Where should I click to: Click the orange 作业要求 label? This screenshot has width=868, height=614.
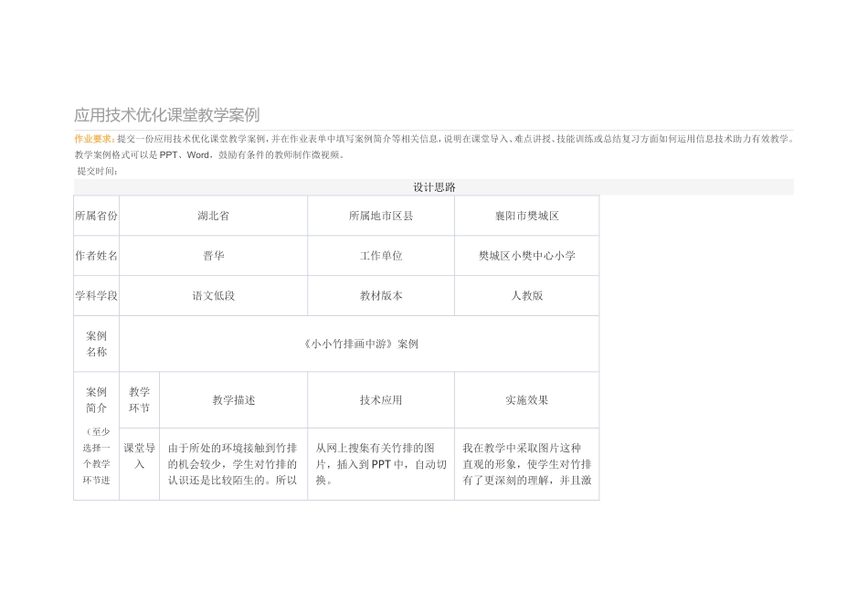[x=95, y=139]
